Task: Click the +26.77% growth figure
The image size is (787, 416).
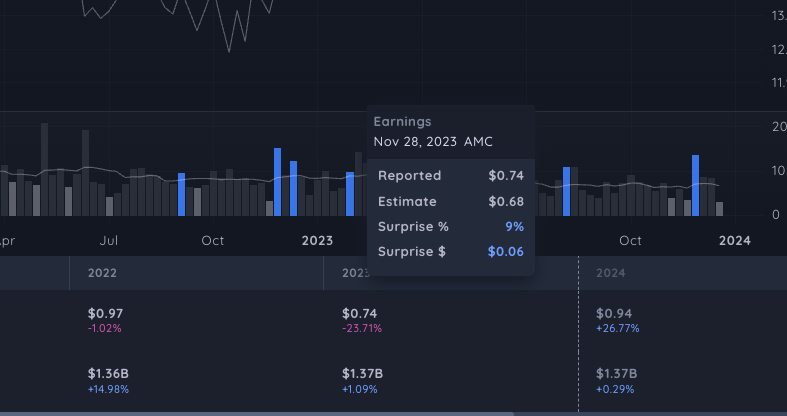Action: (x=617, y=328)
